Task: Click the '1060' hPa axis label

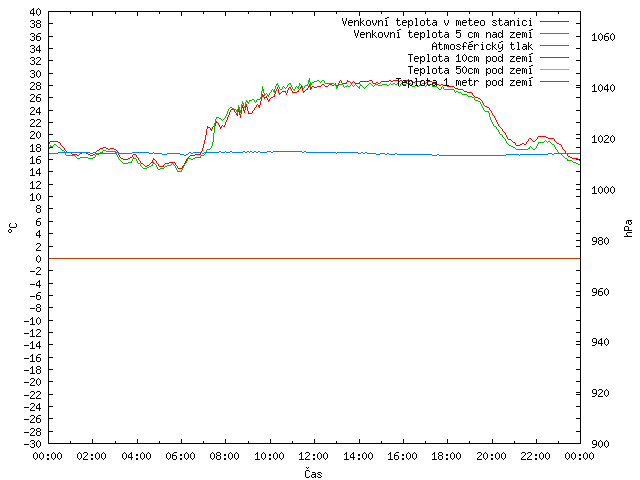Action: coord(603,38)
